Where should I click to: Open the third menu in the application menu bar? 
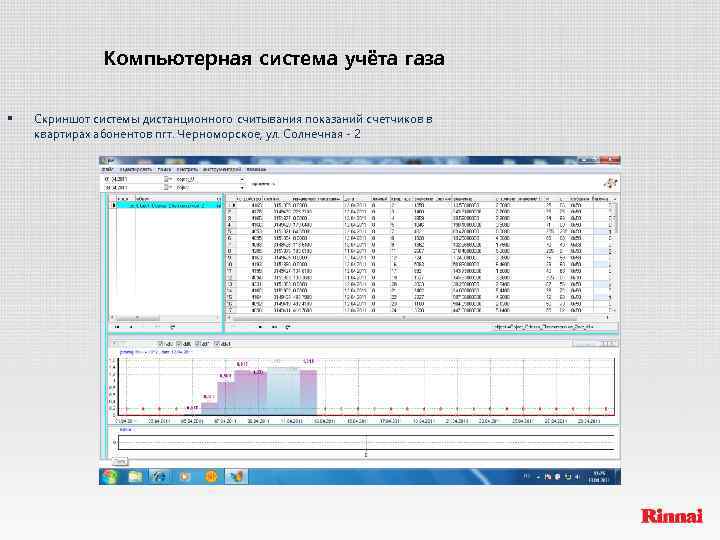tap(164, 169)
